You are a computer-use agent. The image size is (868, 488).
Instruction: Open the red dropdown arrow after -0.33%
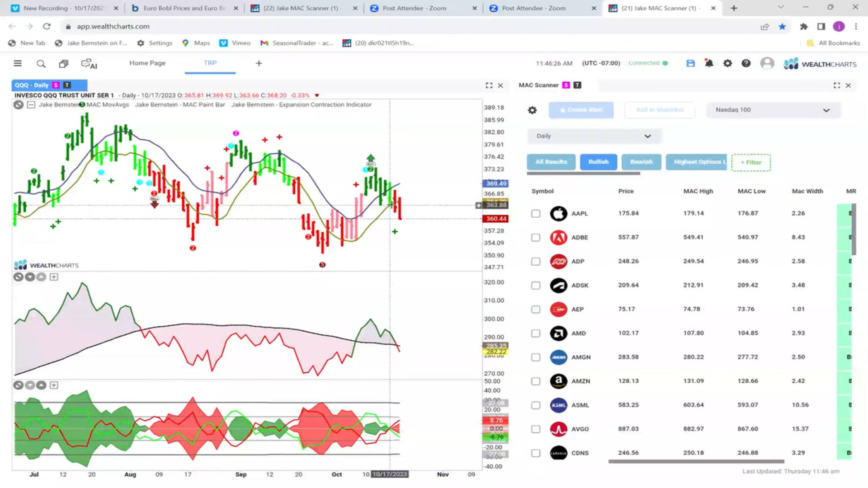tap(317, 95)
